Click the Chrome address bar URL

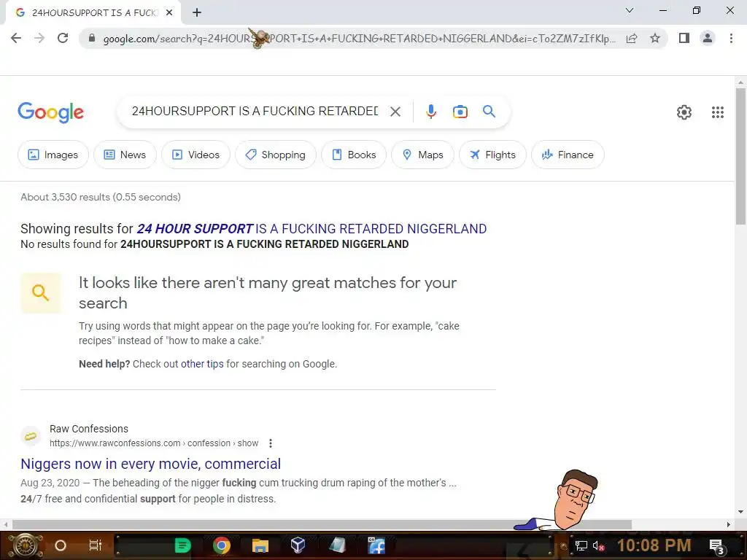[359, 39]
